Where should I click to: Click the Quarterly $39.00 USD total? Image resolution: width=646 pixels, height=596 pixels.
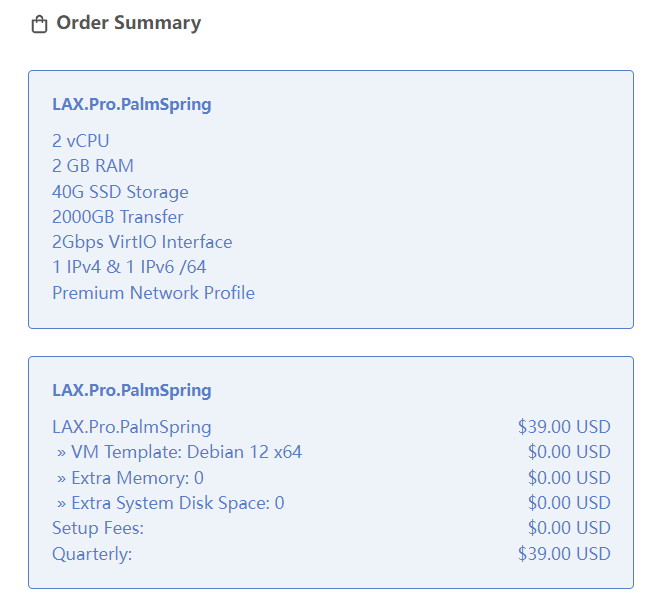click(564, 554)
